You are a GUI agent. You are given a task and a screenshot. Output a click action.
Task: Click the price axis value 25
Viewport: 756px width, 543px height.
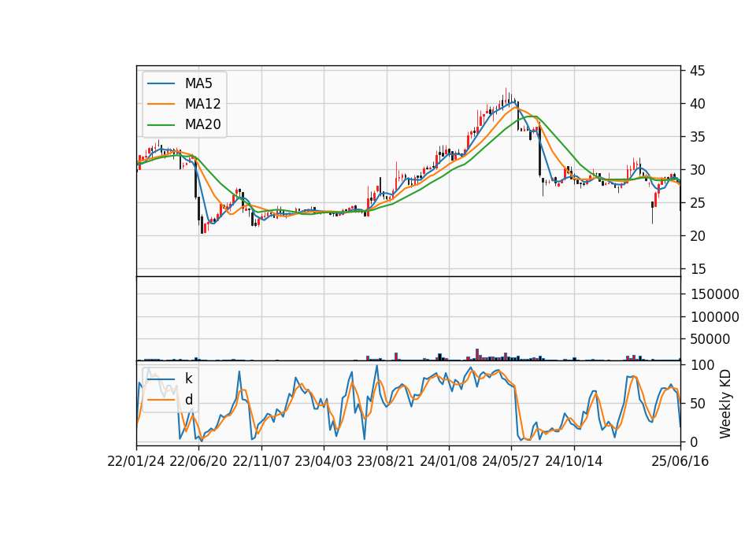698,203
